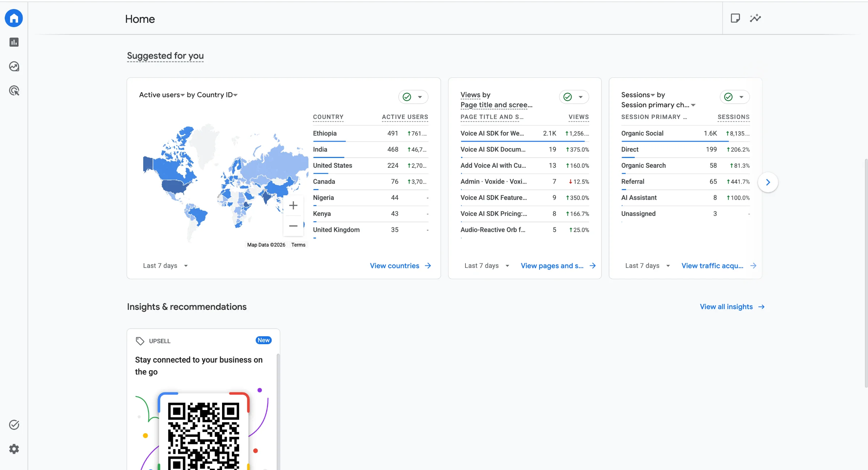Open status dropdown on Views card

point(574,97)
